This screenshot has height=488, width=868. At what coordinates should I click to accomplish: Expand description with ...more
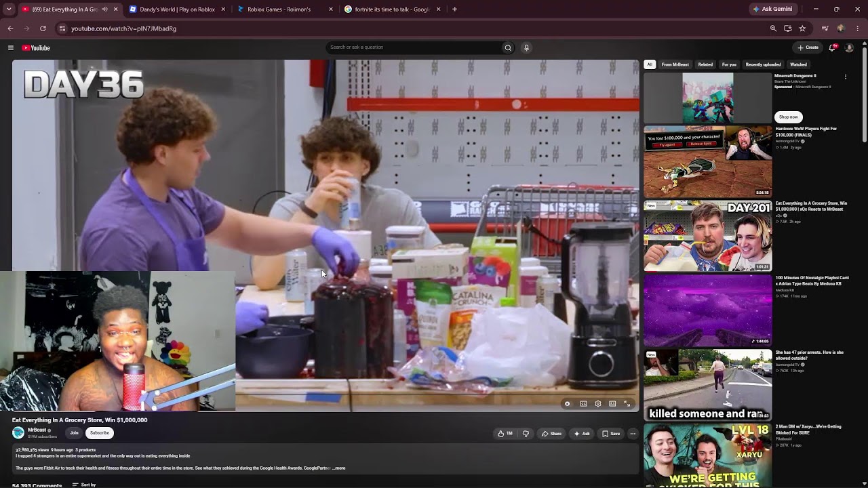(338, 468)
